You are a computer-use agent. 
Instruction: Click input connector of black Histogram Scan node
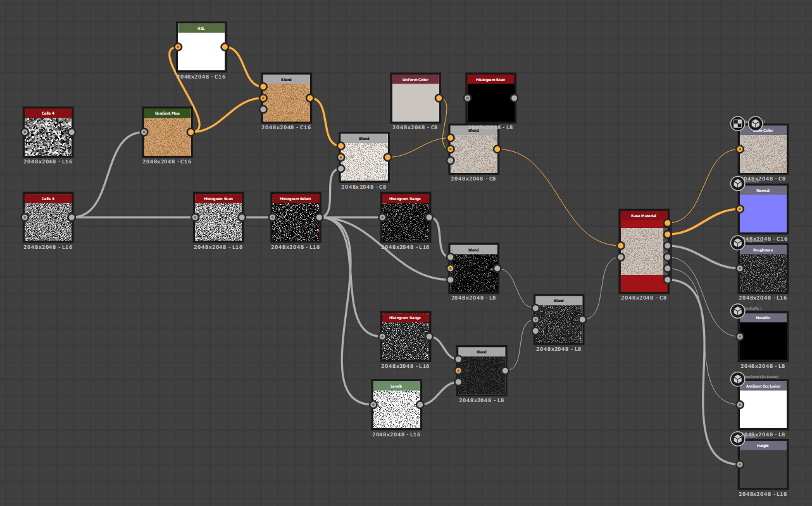(x=468, y=98)
